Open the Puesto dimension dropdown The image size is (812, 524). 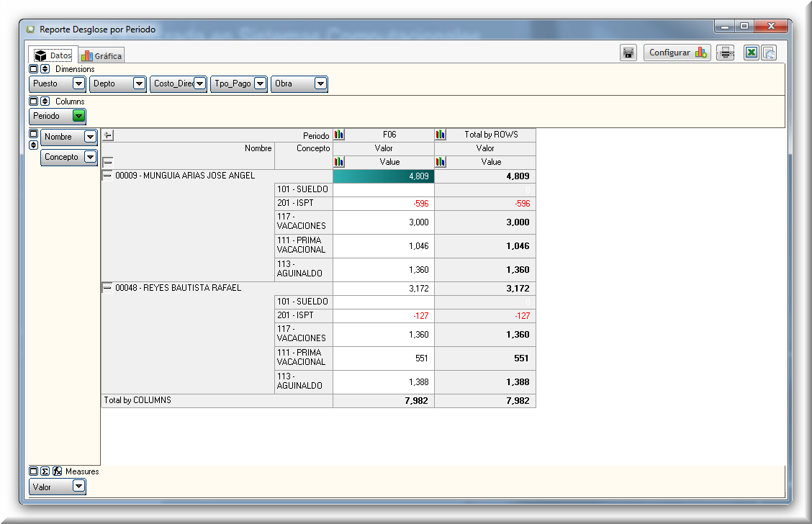78,83
